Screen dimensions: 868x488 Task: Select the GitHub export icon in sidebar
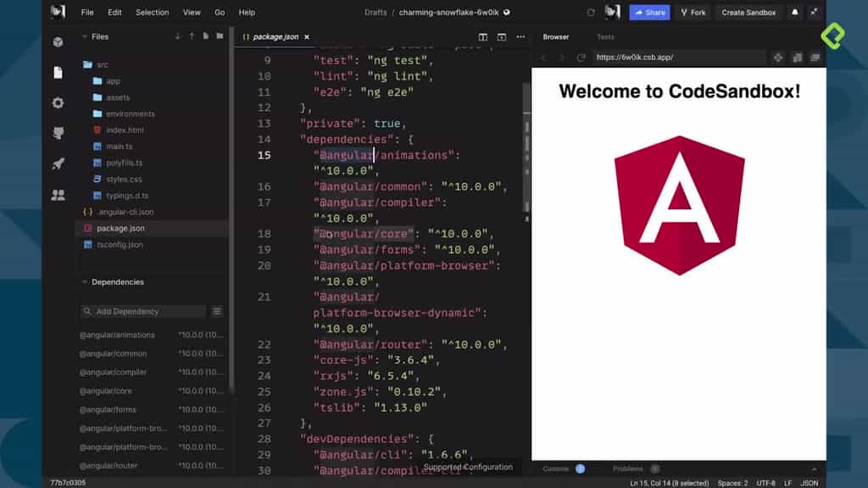click(x=57, y=133)
